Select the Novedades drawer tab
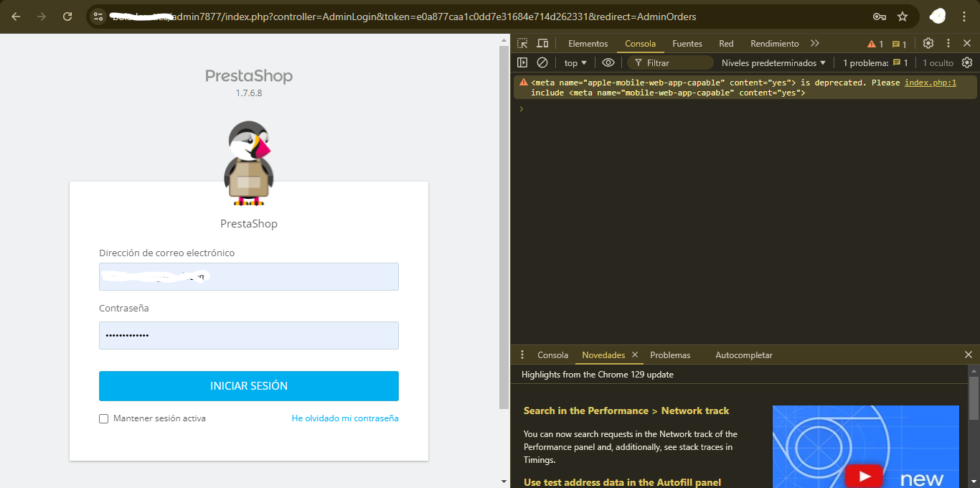Viewport: 980px width, 488px height. (603, 355)
